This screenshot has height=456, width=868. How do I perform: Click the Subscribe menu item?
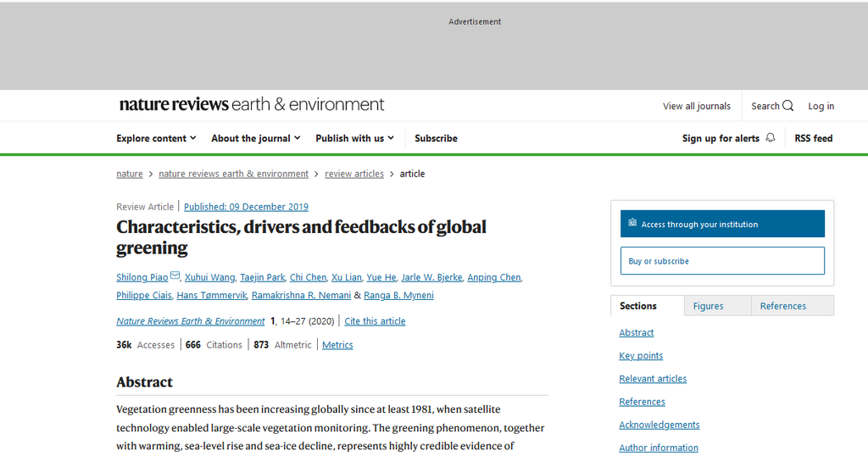[436, 138]
